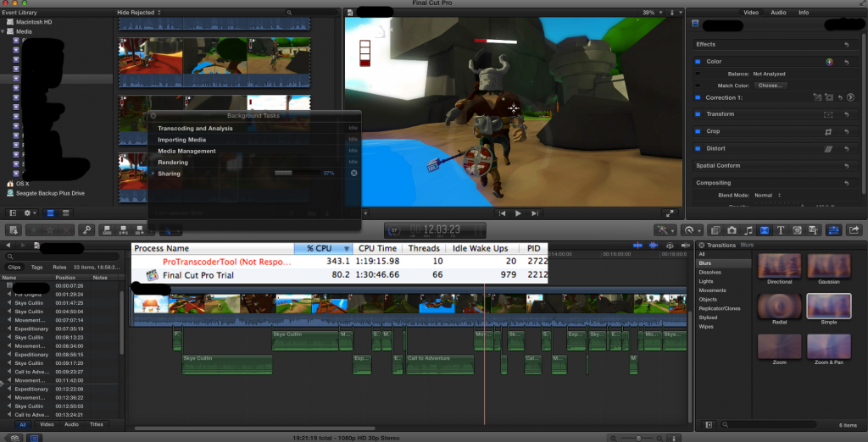
Task: Jump to next edit in viewer
Action: (534, 213)
